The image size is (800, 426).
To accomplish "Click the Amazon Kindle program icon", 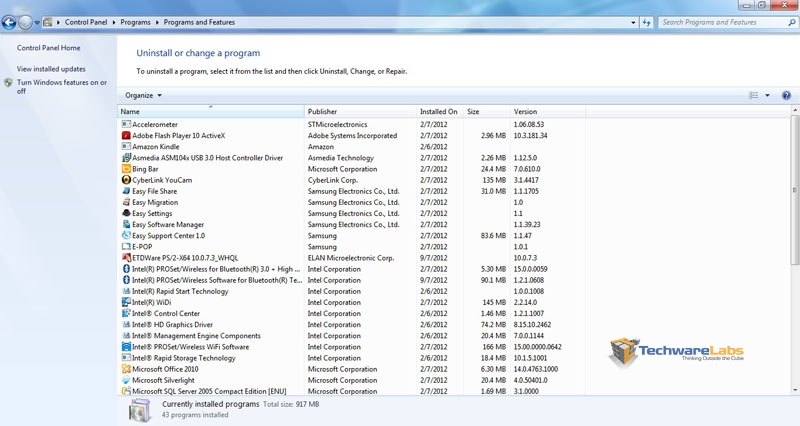I will coord(126,146).
